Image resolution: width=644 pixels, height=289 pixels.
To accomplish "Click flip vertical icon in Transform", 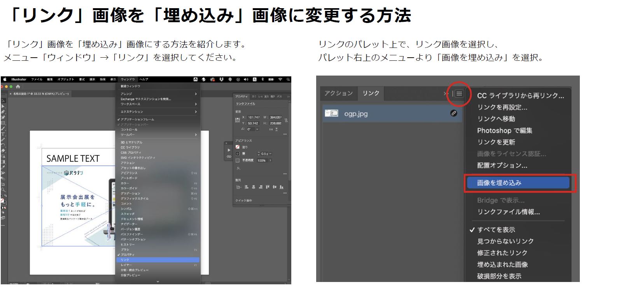I will click(x=276, y=129).
